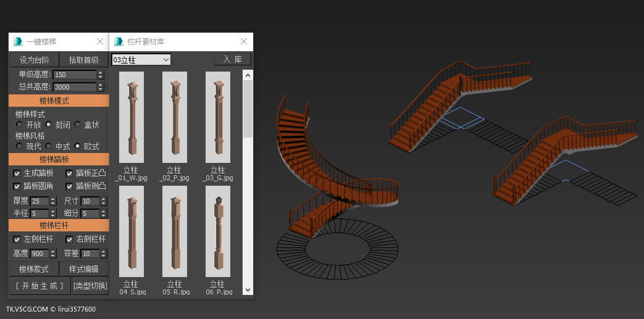Click the 3ds Max icon in 一键楼梯 title bar
The width and height of the screenshot is (644, 319).
[x=18, y=41]
